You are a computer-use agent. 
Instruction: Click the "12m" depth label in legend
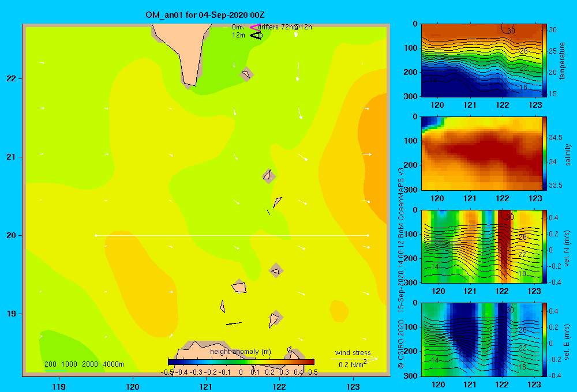[238, 35]
